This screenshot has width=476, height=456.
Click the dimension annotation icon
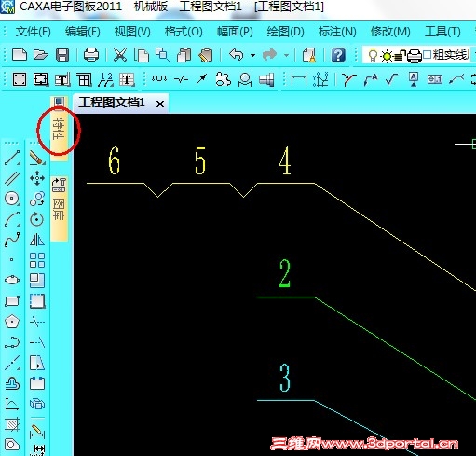299,79
